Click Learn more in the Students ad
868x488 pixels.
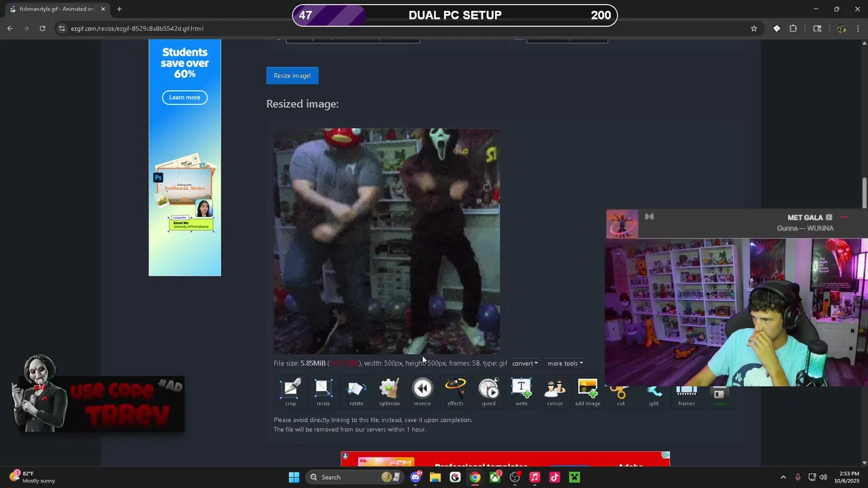coord(184,98)
